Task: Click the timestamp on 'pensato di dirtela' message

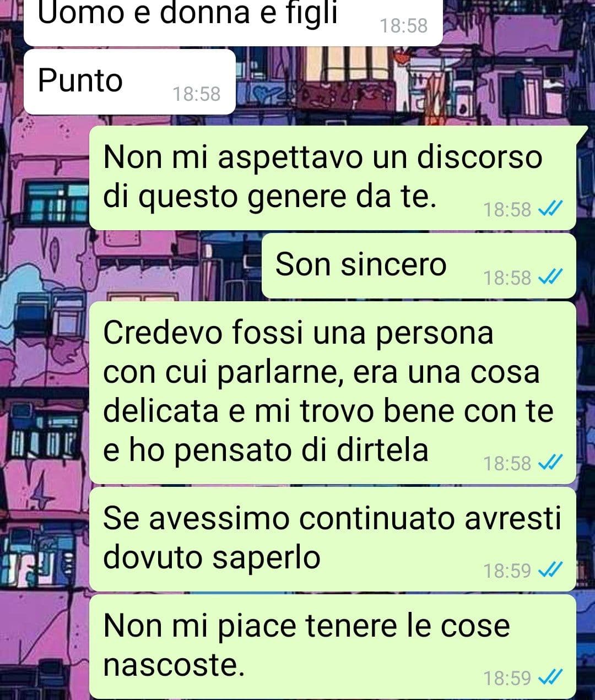Action: 507,463
